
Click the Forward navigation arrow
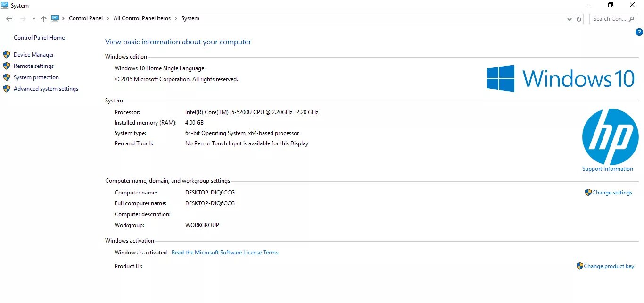(23, 19)
